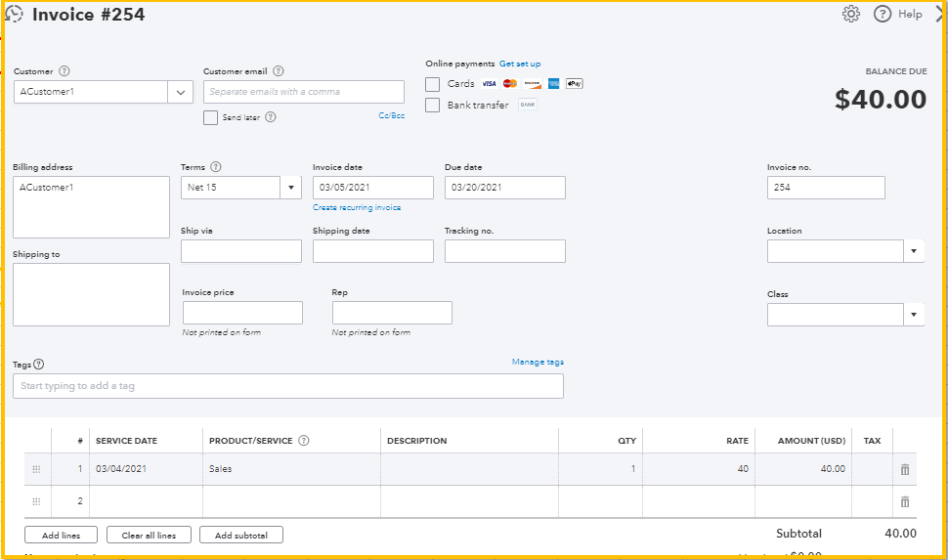Click the rate 40 cell
The image size is (948, 560).
click(699, 469)
